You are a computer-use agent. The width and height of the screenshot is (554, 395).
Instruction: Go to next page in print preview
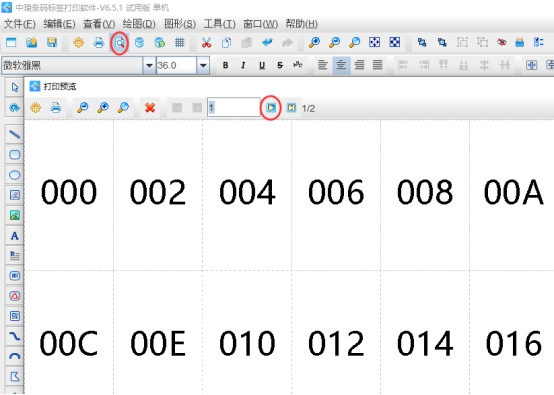point(271,107)
